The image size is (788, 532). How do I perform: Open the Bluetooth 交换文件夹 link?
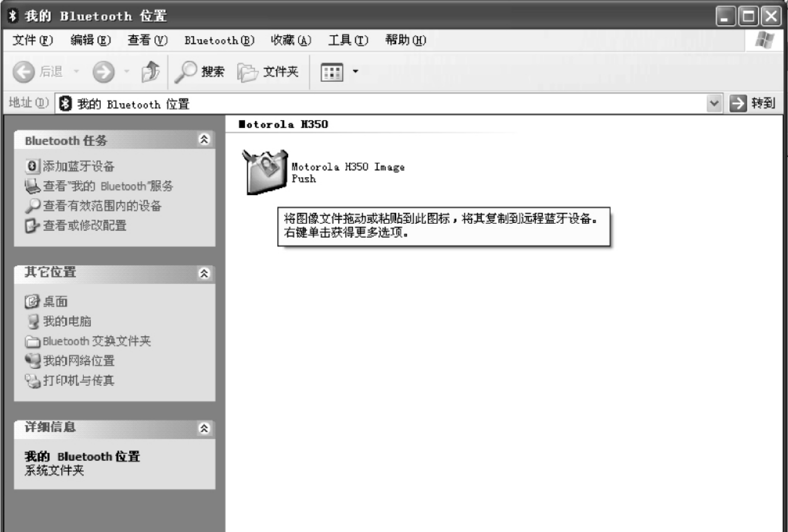tap(97, 341)
